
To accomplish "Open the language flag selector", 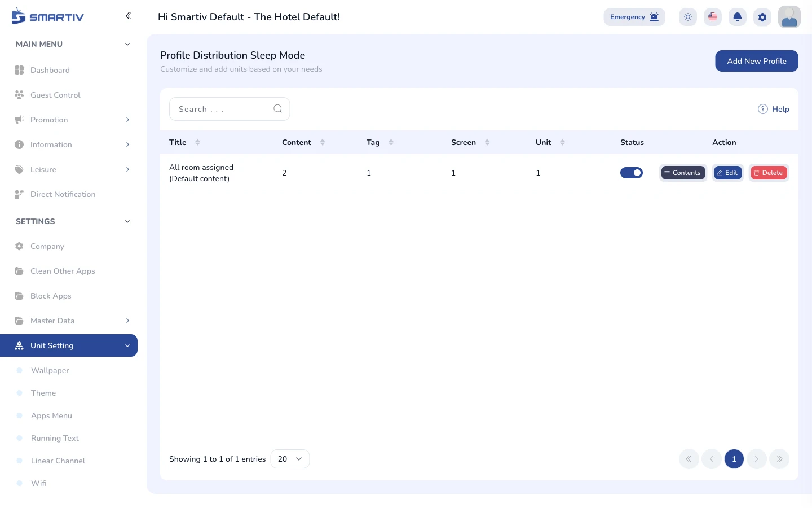I will 713,17.
